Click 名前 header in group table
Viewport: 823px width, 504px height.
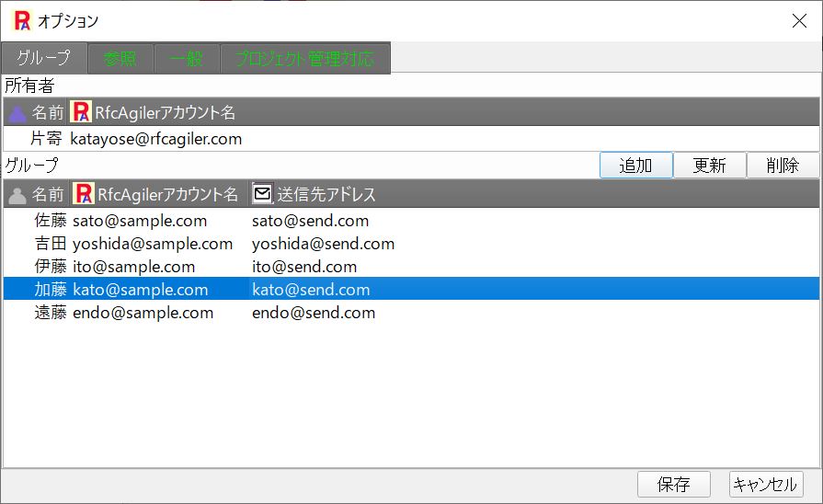48,195
